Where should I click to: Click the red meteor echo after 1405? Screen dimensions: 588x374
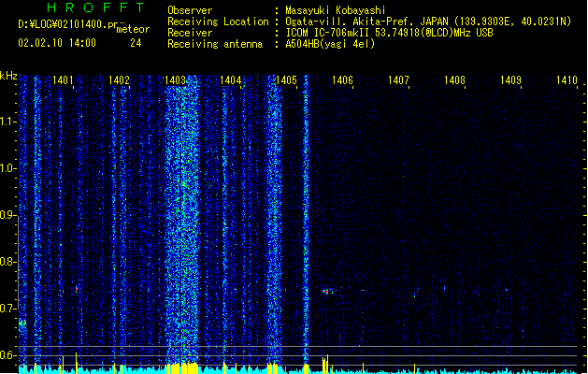(x=327, y=291)
